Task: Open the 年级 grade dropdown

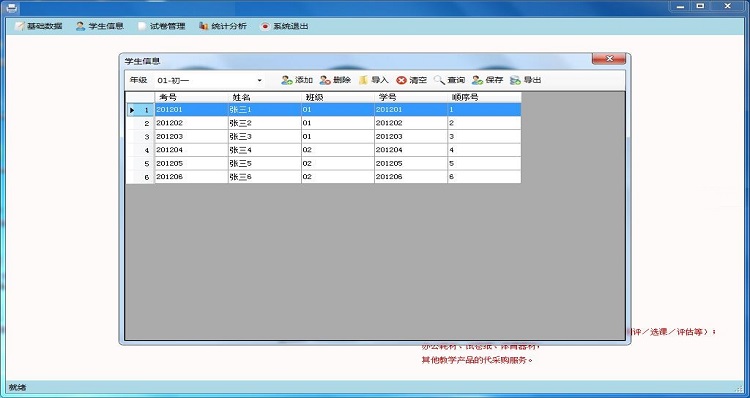Action: point(210,80)
